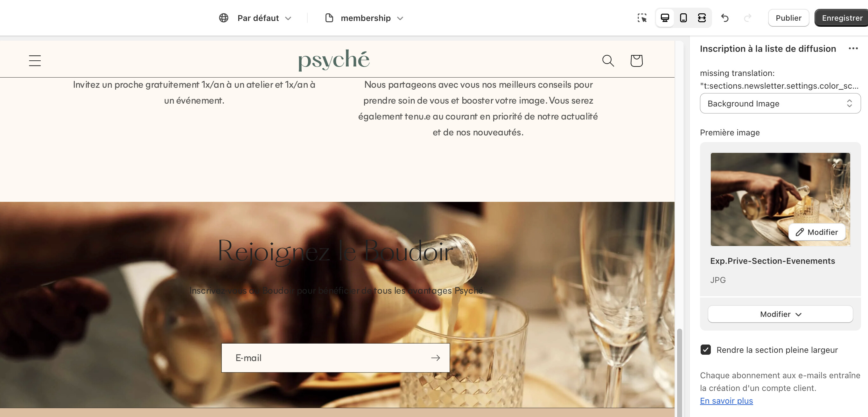The height and width of the screenshot is (417, 868).
Task: Uncheck Rendre la section pleine largeur
Action: pos(706,350)
